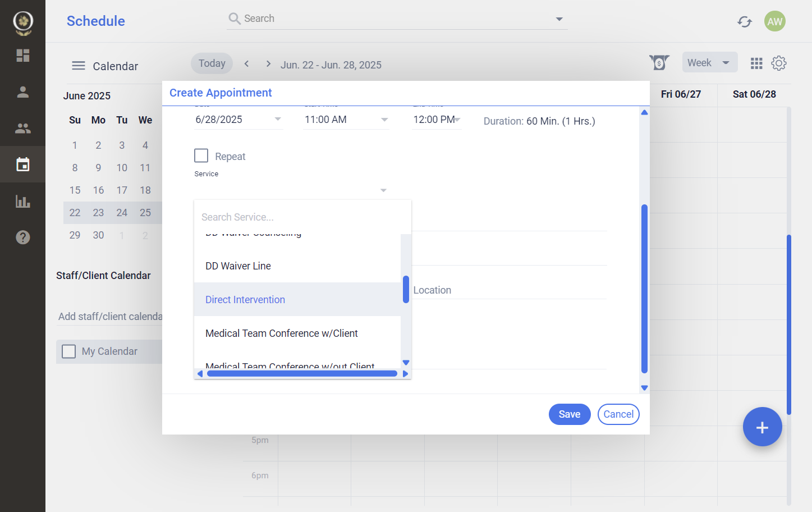Click the blue plus add button
The image size is (812, 512).
click(x=762, y=427)
